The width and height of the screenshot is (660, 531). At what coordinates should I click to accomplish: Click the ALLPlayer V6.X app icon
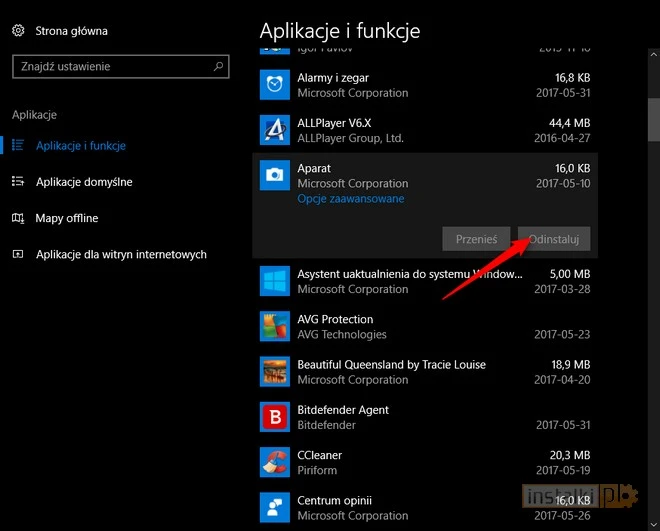tap(274, 129)
